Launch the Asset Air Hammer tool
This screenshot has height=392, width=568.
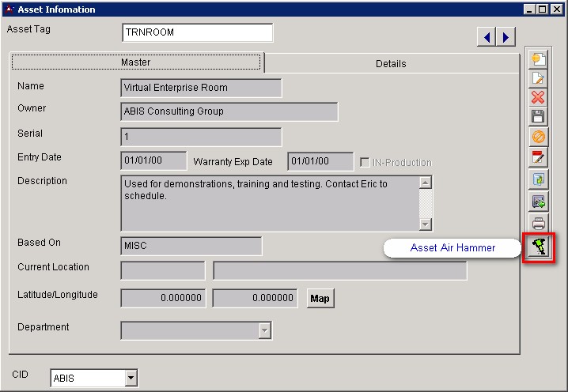(538, 247)
